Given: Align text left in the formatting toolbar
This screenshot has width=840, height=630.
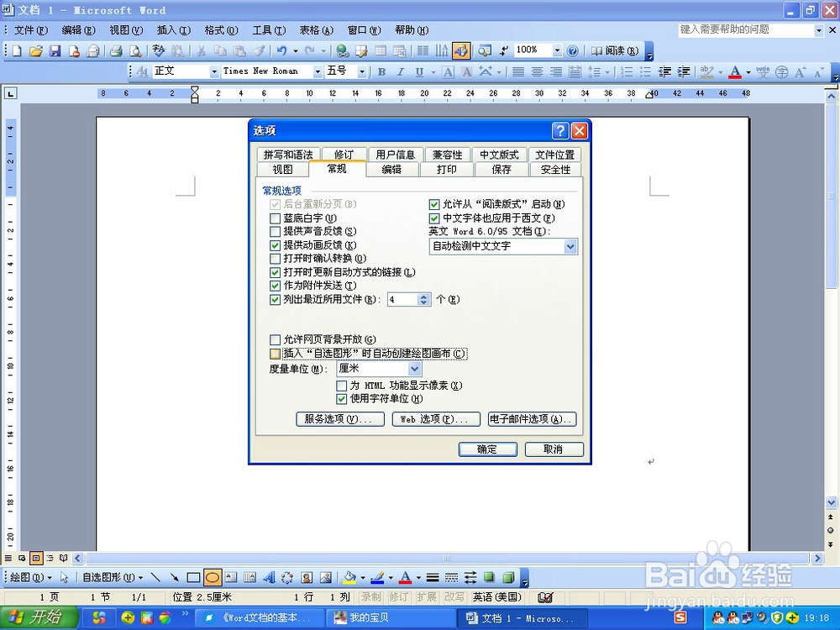Looking at the screenshot, I should [x=518, y=71].
